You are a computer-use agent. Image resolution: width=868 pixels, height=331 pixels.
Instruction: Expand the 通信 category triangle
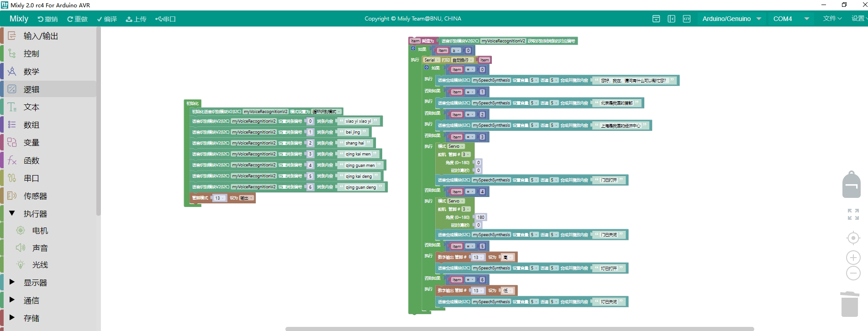pos(12,300)
